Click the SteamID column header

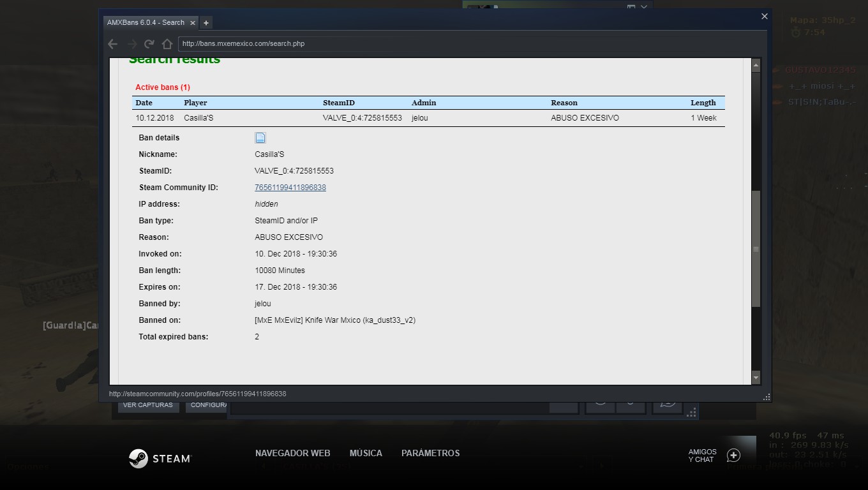point(339,103)
